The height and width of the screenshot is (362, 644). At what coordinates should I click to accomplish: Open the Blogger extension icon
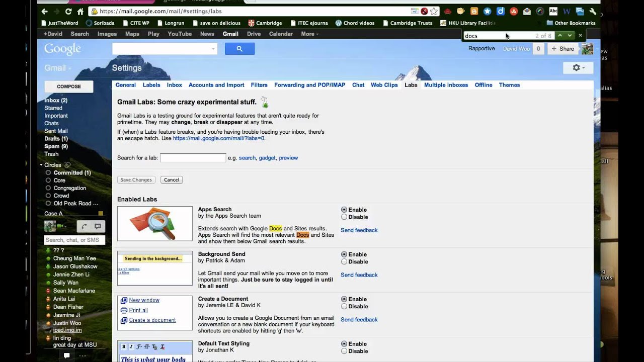pyautogui.click(x=474, y=11)
